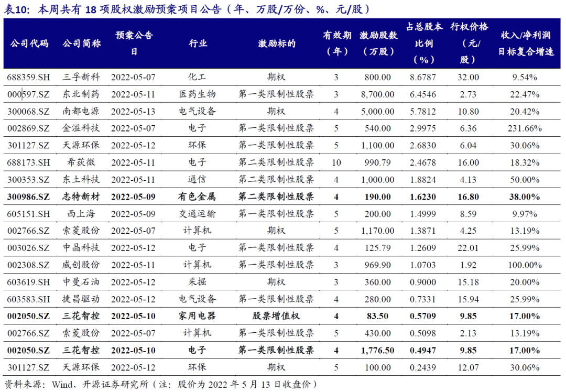Screen dimensions: 566x392
Task: Select stock code 603583.SH
Action: pos(28,299)
